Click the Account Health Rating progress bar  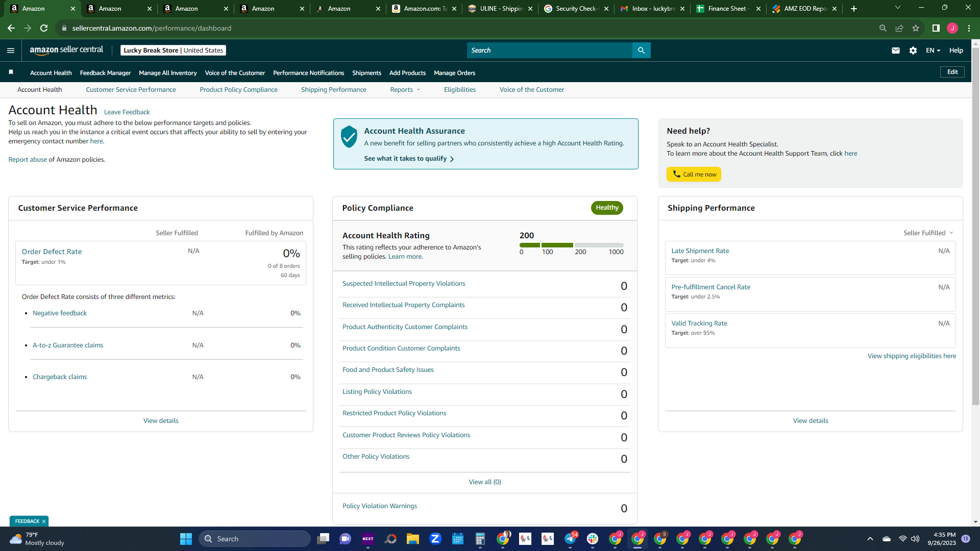tap(571, 245)
